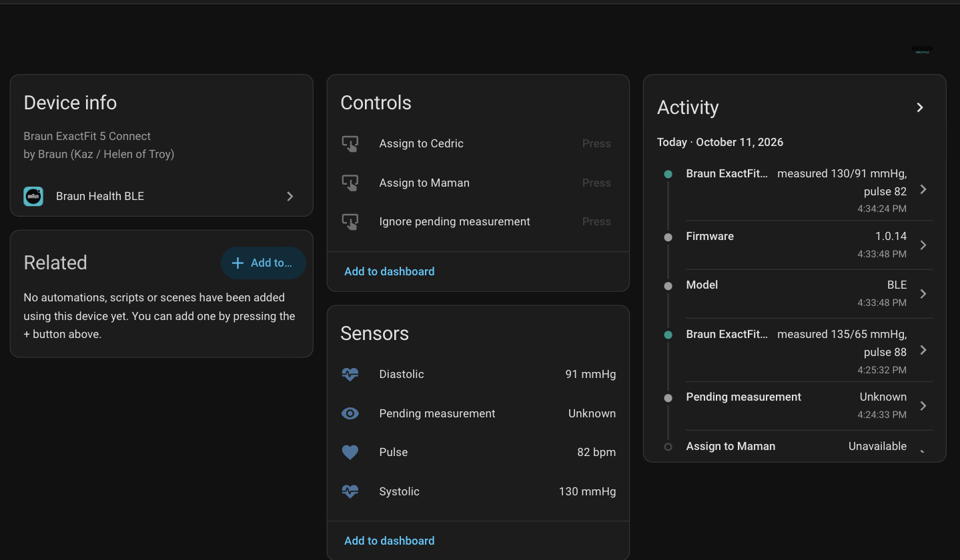
Task: Click the Assign to Cedric button icon
Action: point(350,143)
